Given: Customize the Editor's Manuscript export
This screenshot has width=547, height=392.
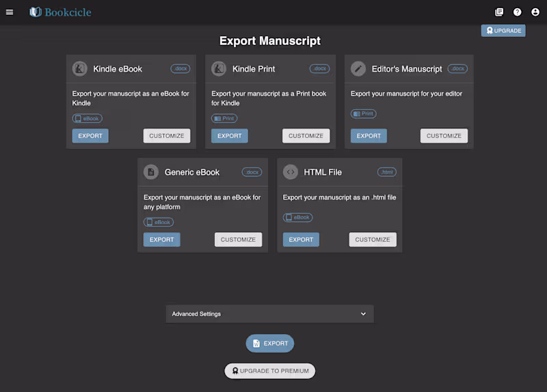Looking at the screenshot, I should (x=444, y=136).
